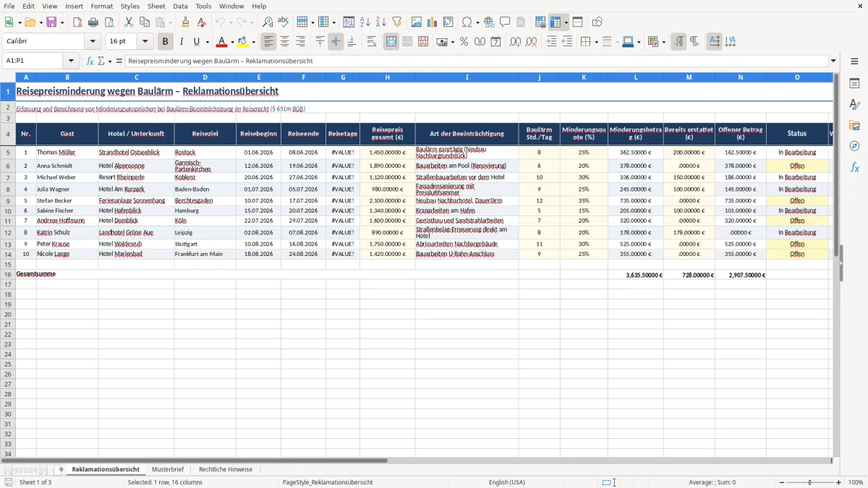Toggle Bold formatting
The image size is (868, 488).
[166, 42]
